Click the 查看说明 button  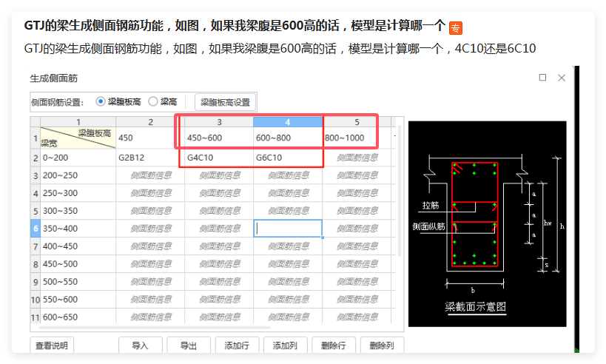(x=52, y=346)
